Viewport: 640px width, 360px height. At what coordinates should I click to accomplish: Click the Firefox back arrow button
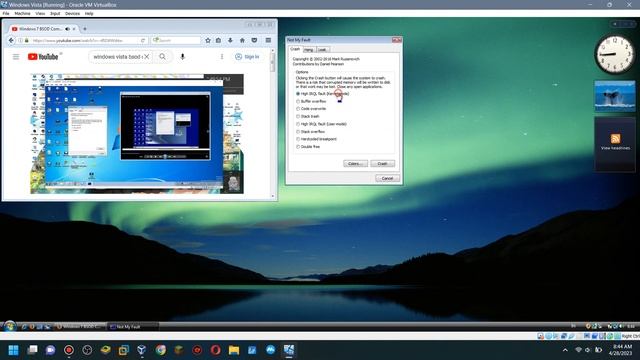(11, 40)
